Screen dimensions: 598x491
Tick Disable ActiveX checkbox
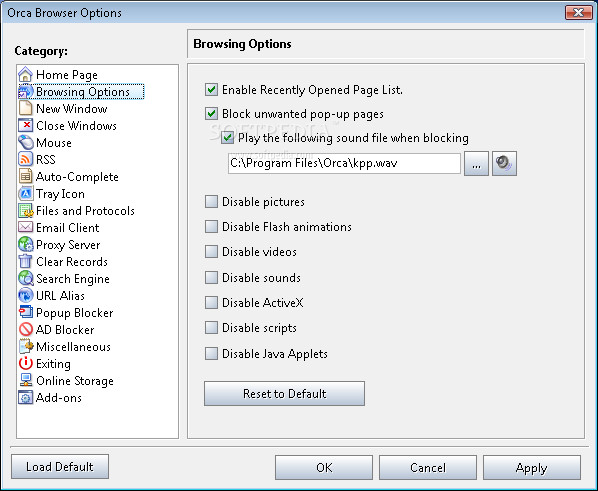pyautogui.click(x=211, y=303)
